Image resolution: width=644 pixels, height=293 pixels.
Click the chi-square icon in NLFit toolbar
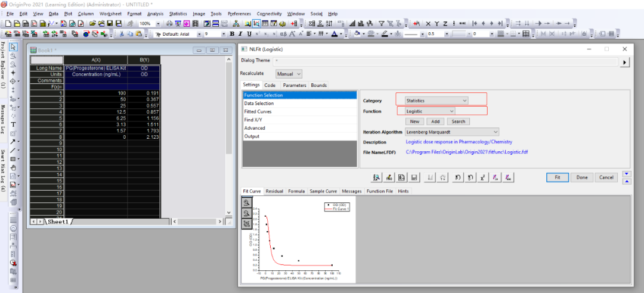pos(482,177)
